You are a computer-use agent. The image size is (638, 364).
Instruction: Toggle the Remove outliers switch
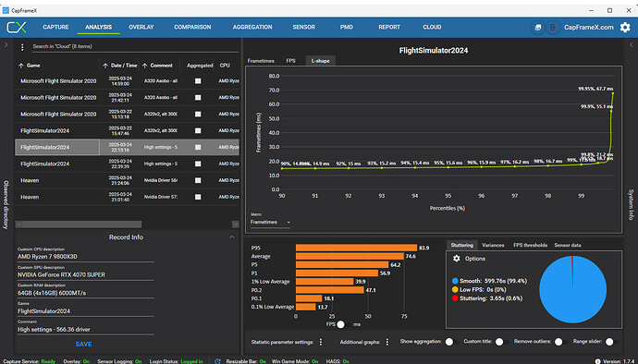560,342
